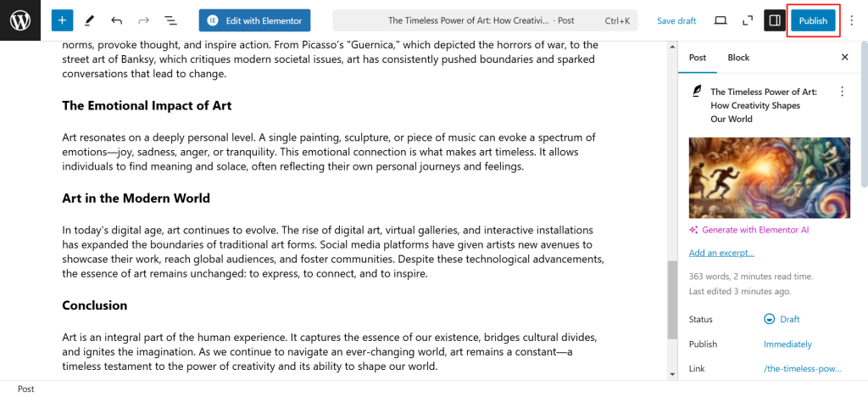Click the Publish button

coord(813,20)
